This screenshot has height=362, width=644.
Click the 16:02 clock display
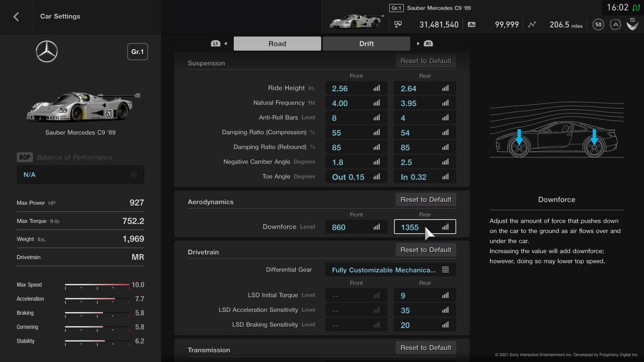[617, 8]
